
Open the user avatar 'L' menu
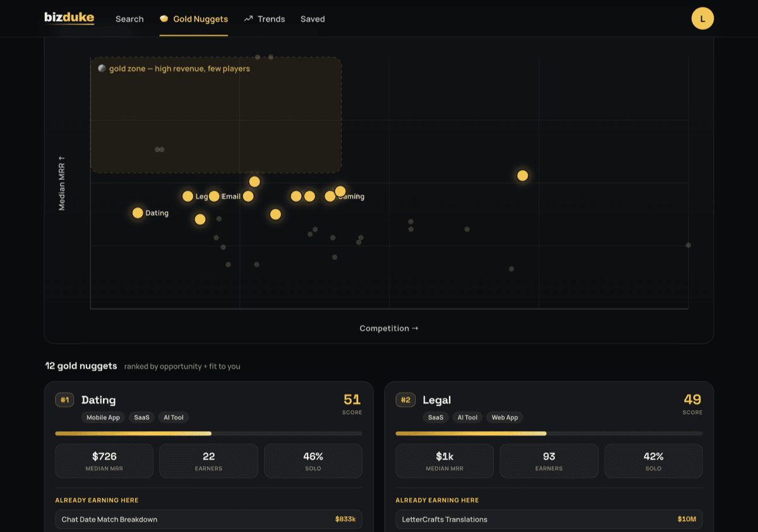(702, 19)
